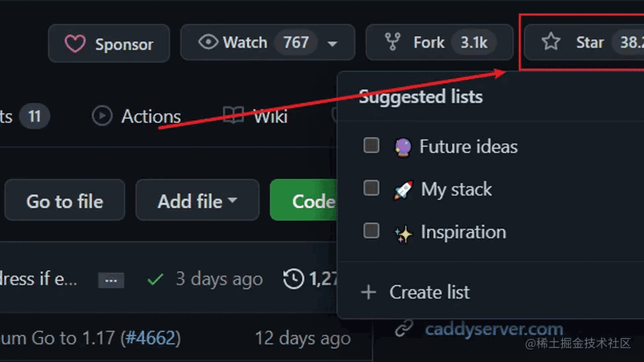644x362 pixels.
Task: Click the green commit status checkmark
Action: coord(155,279)
